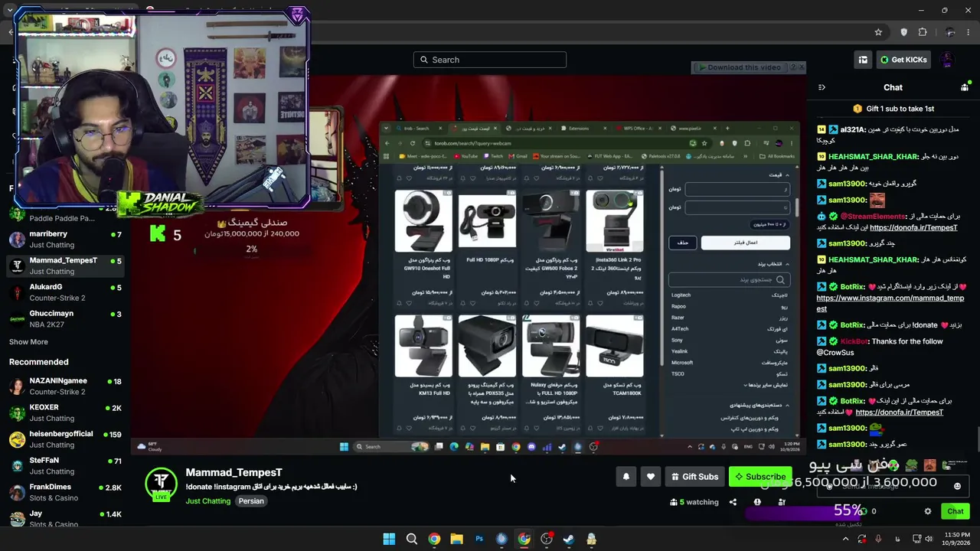Open the Persian language tag

click(x=251, y=501)
